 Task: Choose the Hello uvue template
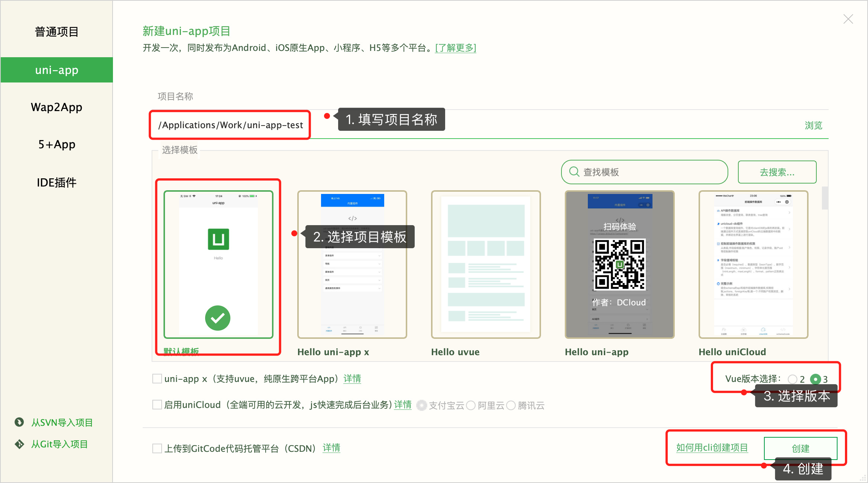pos(486,265)
